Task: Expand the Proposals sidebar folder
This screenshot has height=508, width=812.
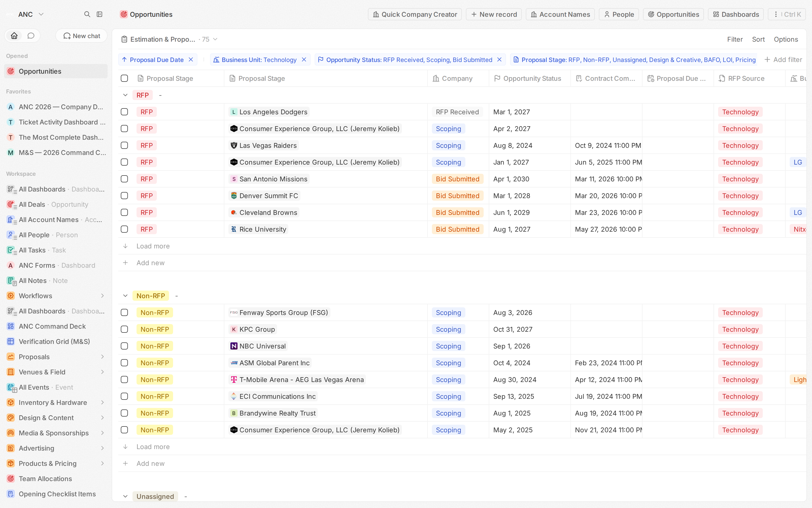Action: 102,356
